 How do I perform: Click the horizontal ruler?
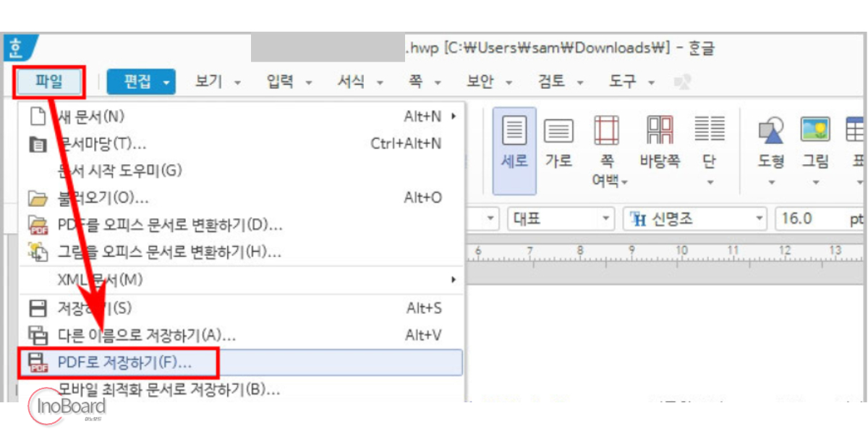[x=665, y=253]
